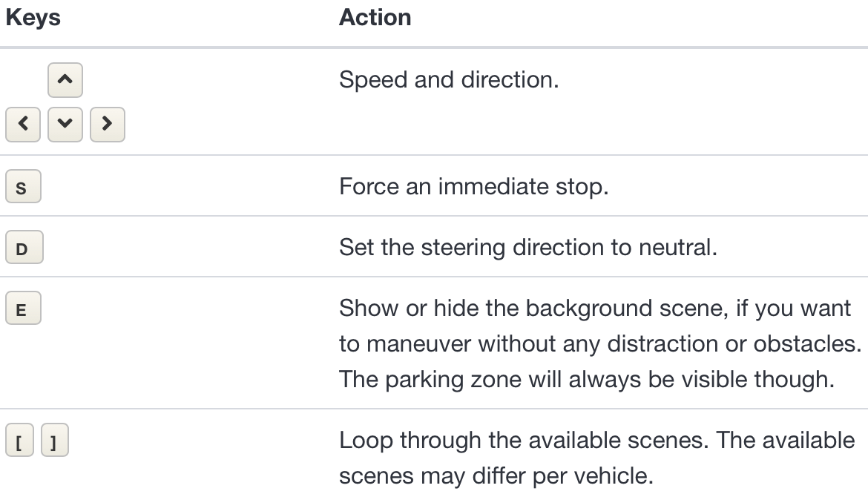
Task: Click the left bracket key icon
Action: tap(20, 441)
